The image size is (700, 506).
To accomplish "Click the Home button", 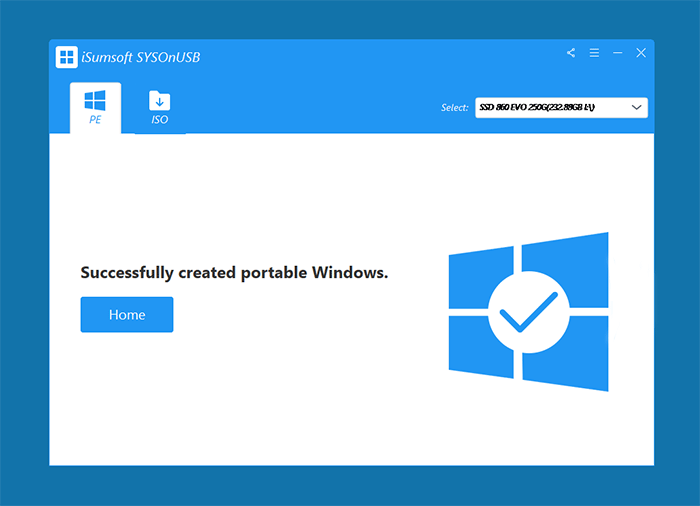I will coord(127,314).
